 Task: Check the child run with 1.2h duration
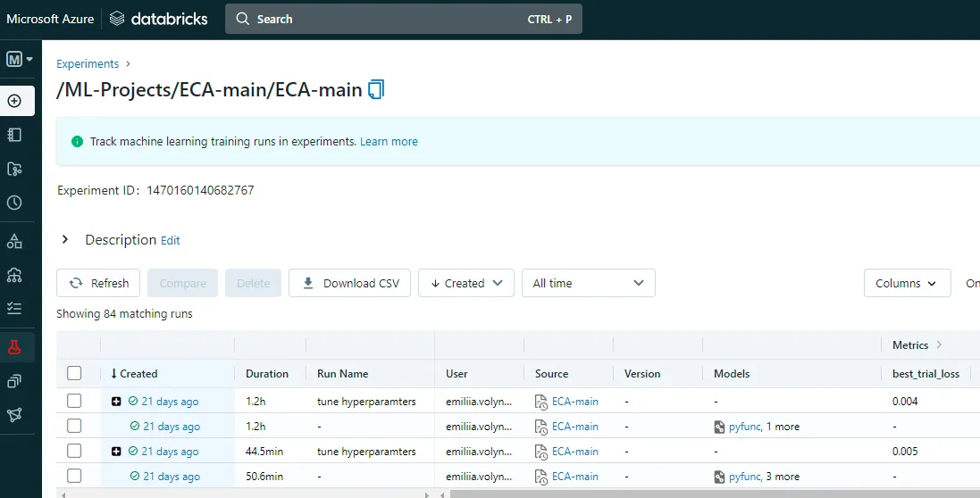click(x=74, y=426)
